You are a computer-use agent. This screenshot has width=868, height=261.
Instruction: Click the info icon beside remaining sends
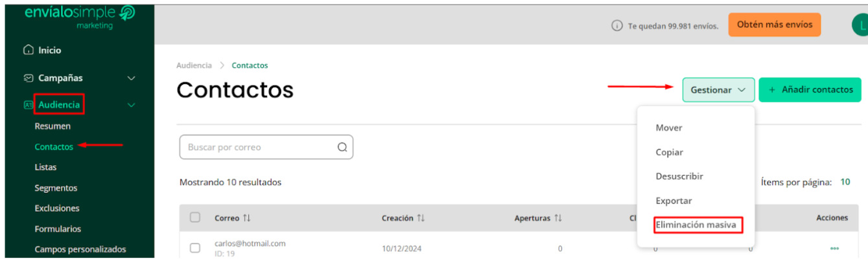coord(617,26)
